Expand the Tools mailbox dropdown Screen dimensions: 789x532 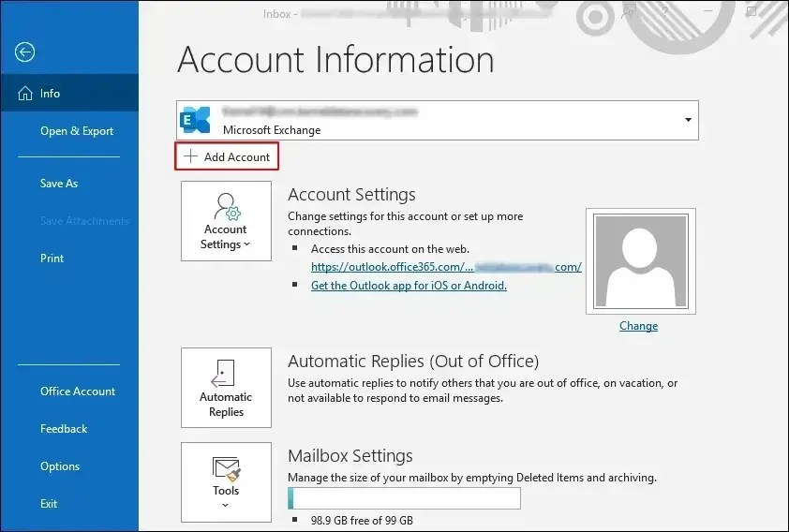pos(226,482)
